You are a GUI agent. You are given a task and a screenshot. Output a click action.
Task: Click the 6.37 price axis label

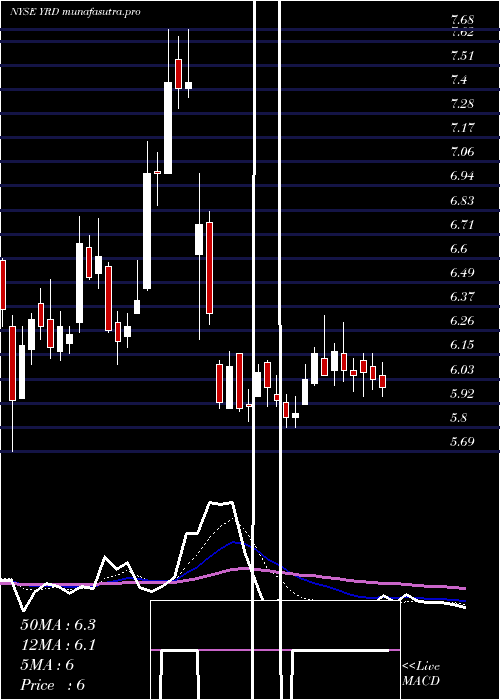point(462,297)
